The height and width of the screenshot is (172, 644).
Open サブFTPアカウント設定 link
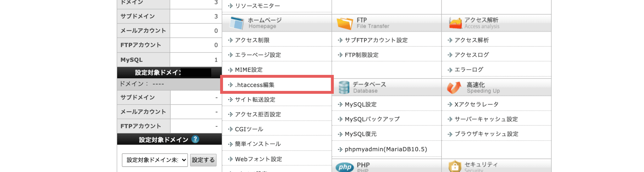376,40
